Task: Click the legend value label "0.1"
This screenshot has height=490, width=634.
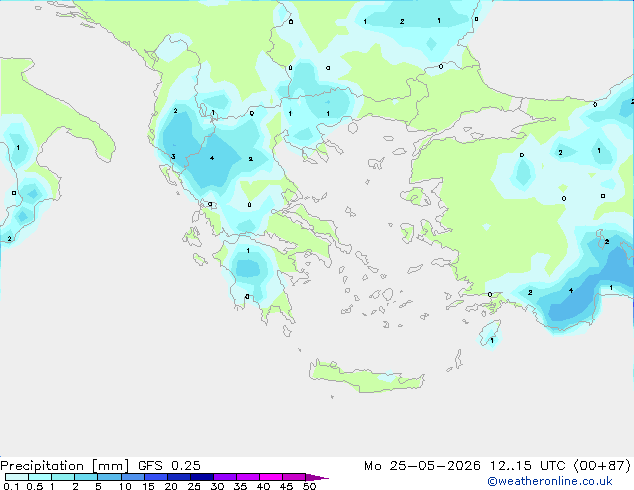Action: (x=11, y=486)
